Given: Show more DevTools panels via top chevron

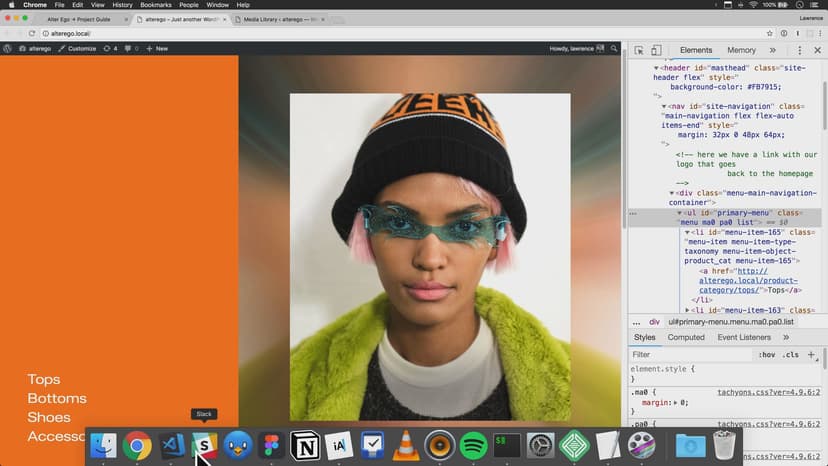Looking at the screenshot, I should 772,50.
